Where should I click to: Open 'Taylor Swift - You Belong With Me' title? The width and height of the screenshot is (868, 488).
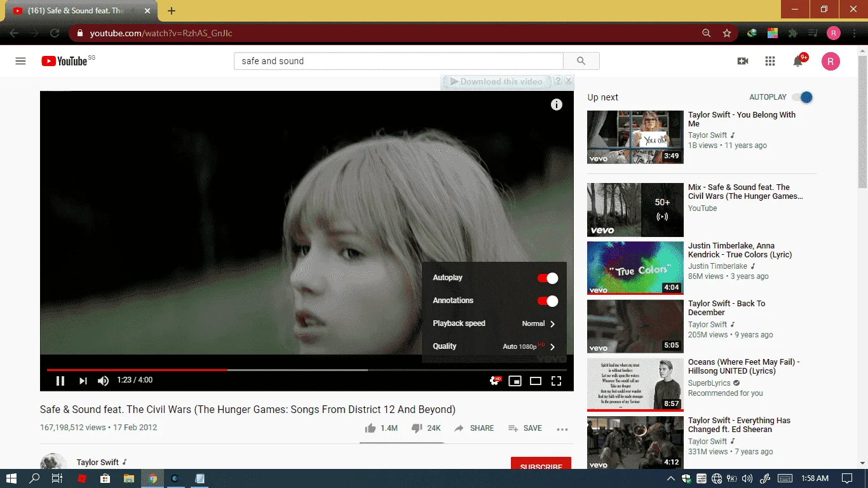742,119
